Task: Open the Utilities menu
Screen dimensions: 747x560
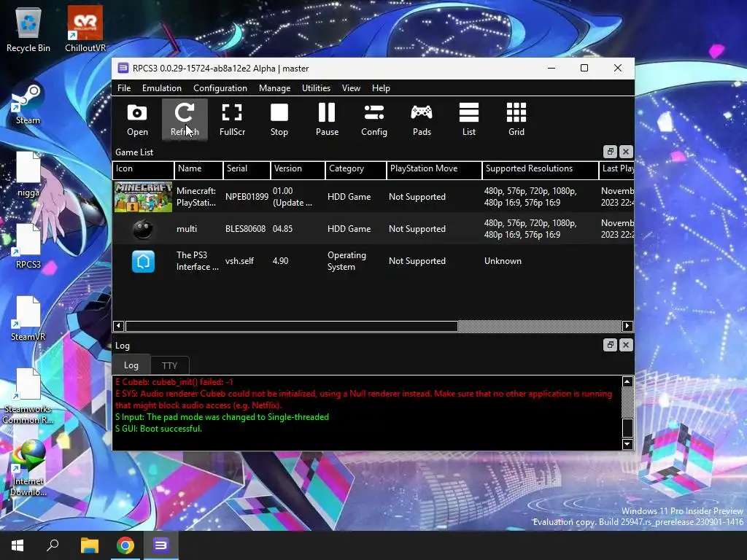Action: point(316,88)
